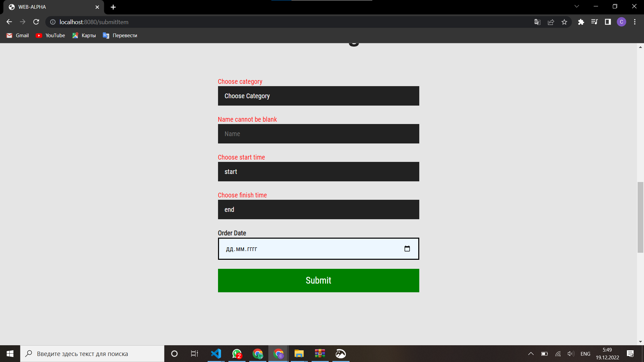The width and height of the screenshot is (644, 362).
Task: Focus the Name input field
Action: pos(318,134)
